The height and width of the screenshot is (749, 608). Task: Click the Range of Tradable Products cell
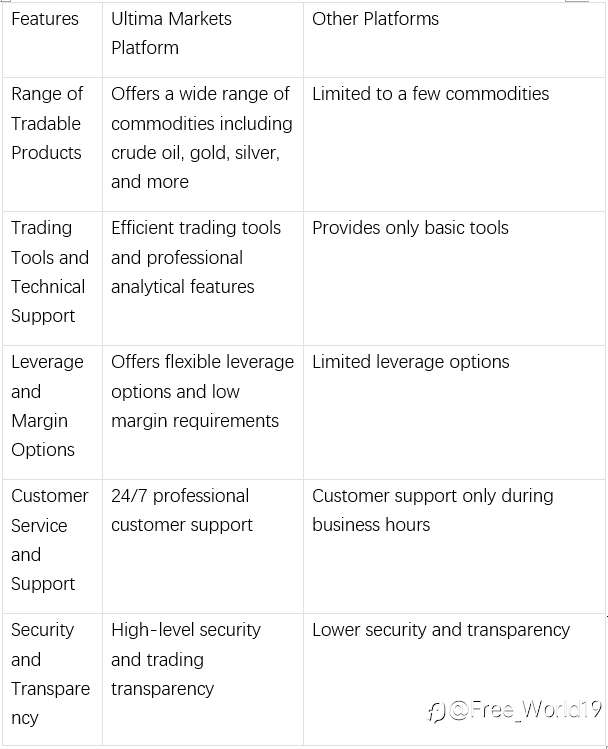53,144
